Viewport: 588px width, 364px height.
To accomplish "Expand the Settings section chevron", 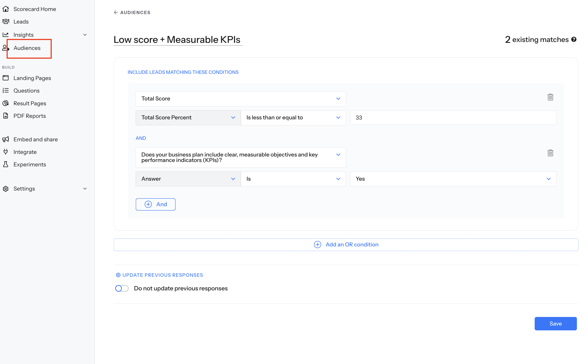I will click(85, 189).
